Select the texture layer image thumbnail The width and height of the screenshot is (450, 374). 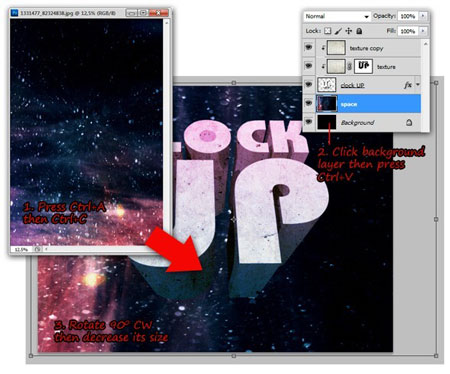coord(336,66)
